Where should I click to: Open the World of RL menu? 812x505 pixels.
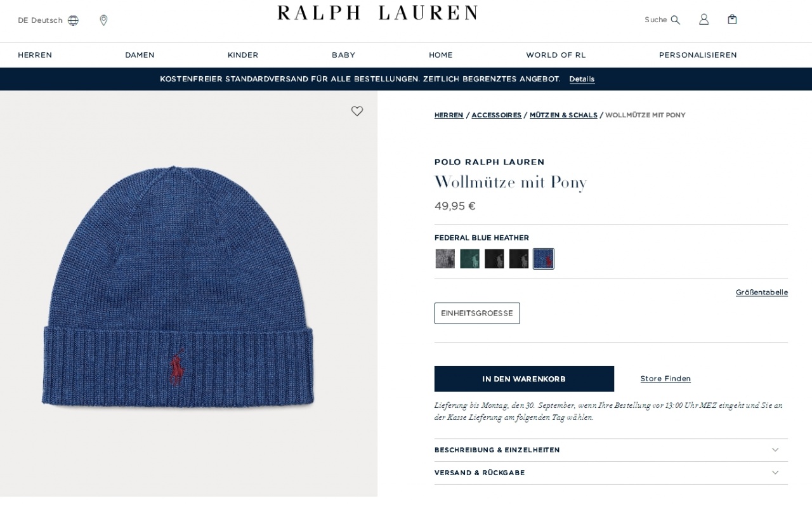pyautogui.click(x=556, y=55)
